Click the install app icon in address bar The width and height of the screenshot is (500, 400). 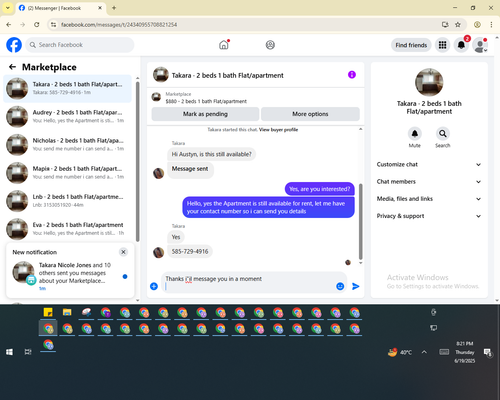[445, 25]
